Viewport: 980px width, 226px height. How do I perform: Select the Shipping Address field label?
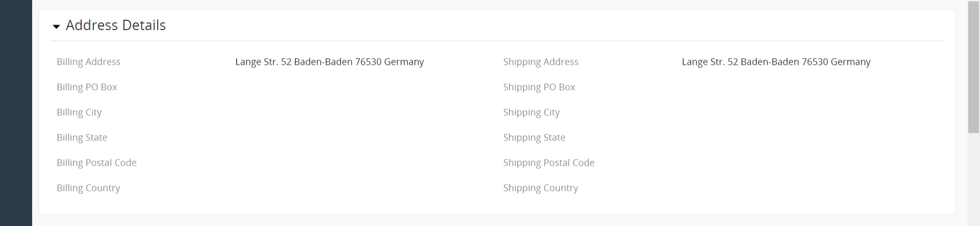coord(541,62)
